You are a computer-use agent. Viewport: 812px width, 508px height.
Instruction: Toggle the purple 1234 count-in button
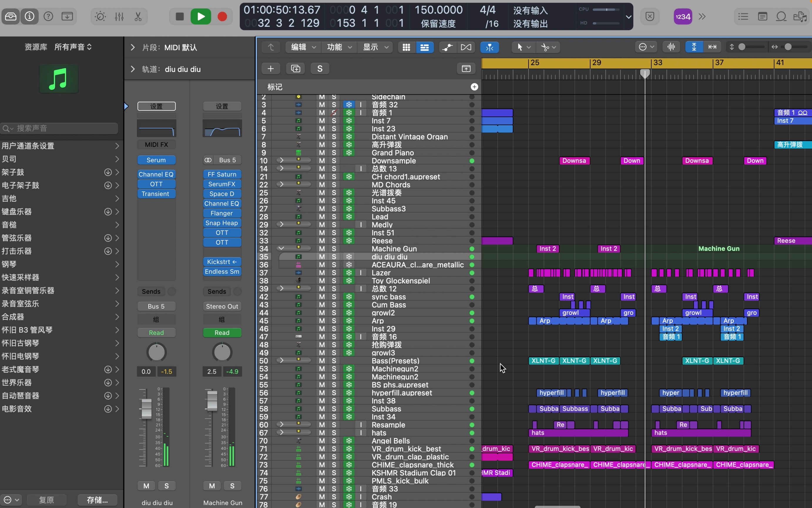click(x=683, y=16)
